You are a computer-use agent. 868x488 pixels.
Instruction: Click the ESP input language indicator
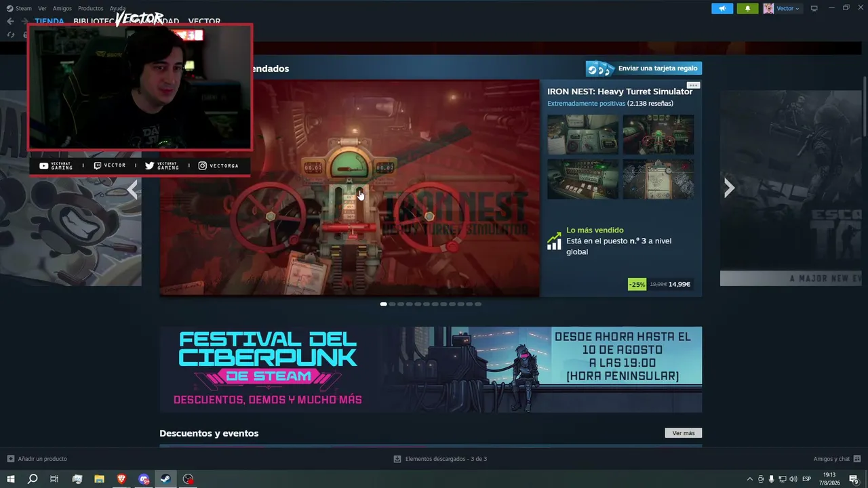(x=807, y=479)
